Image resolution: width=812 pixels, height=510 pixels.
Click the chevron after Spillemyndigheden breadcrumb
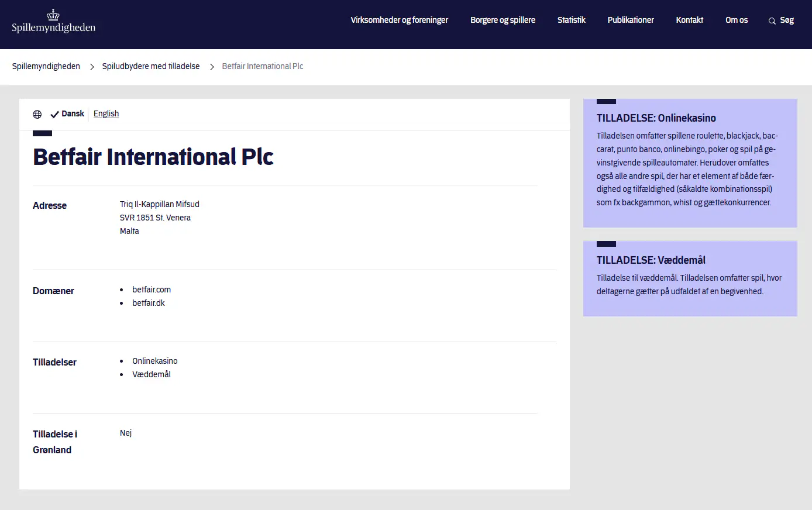coord(92,67)
